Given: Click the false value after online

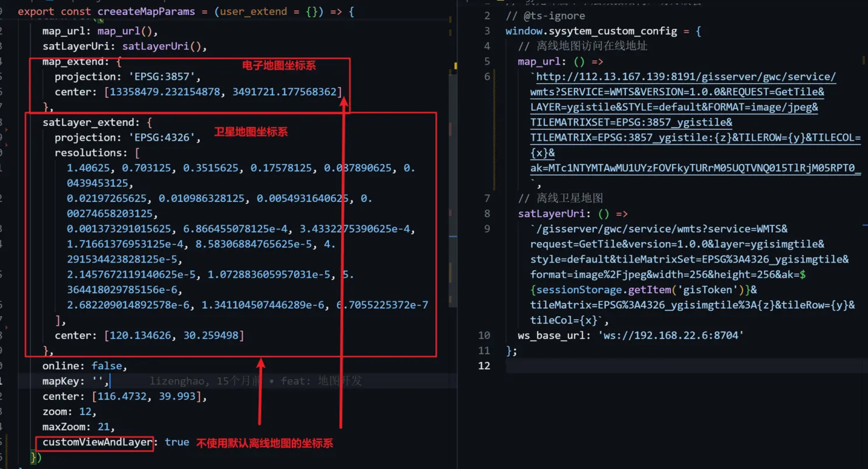Looking at the screenshot, I should (107, 366).
